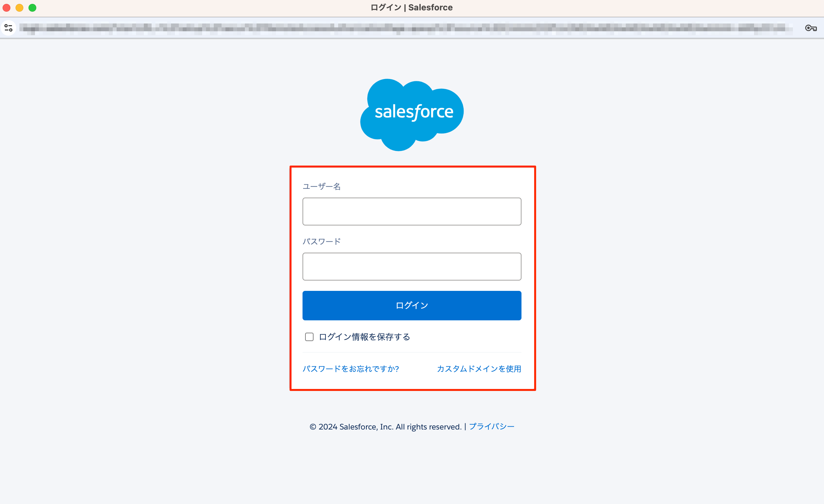824x504 pixels.
Task: Maximize the window with the green button
Action: coord(32,8)
